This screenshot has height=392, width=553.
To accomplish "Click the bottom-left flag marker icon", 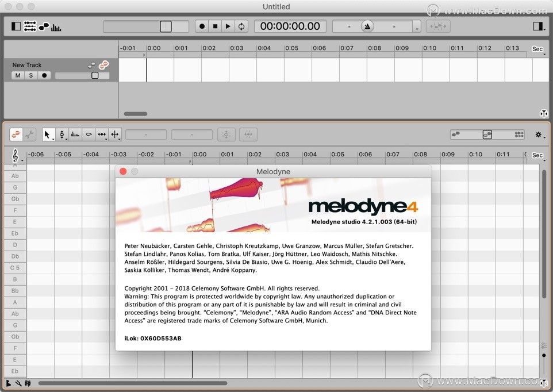I will [9, 383].
